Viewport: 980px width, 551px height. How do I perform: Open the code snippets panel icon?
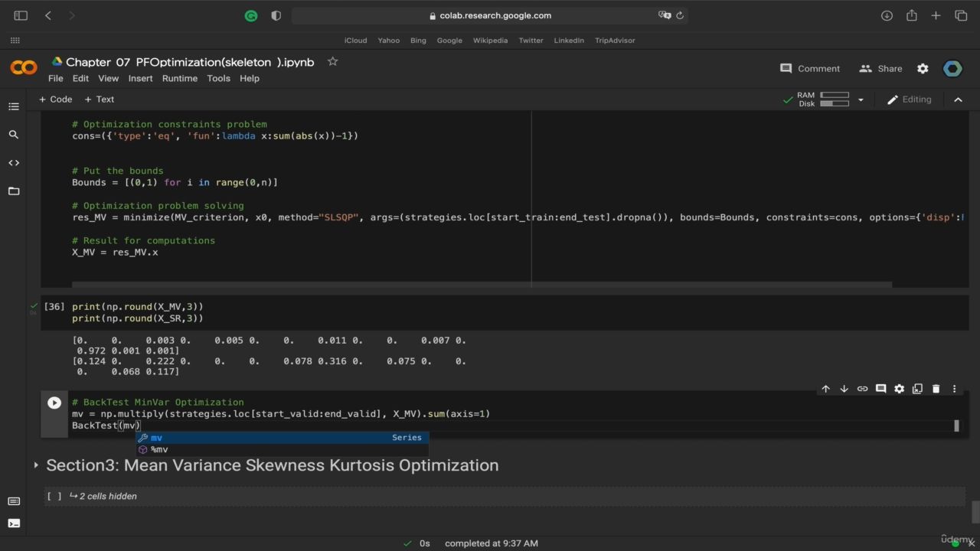[x=14, y=163]
